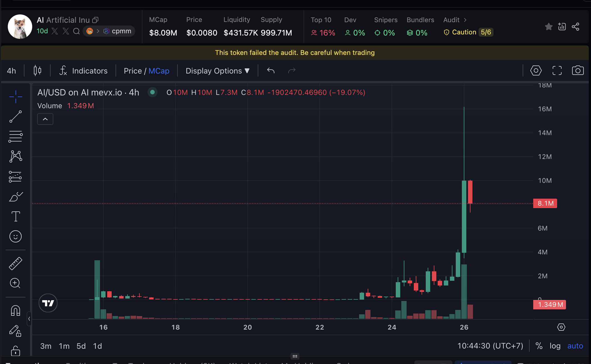Open the Indicators panel
Viewport: 591px width, 364px height.
83,71
